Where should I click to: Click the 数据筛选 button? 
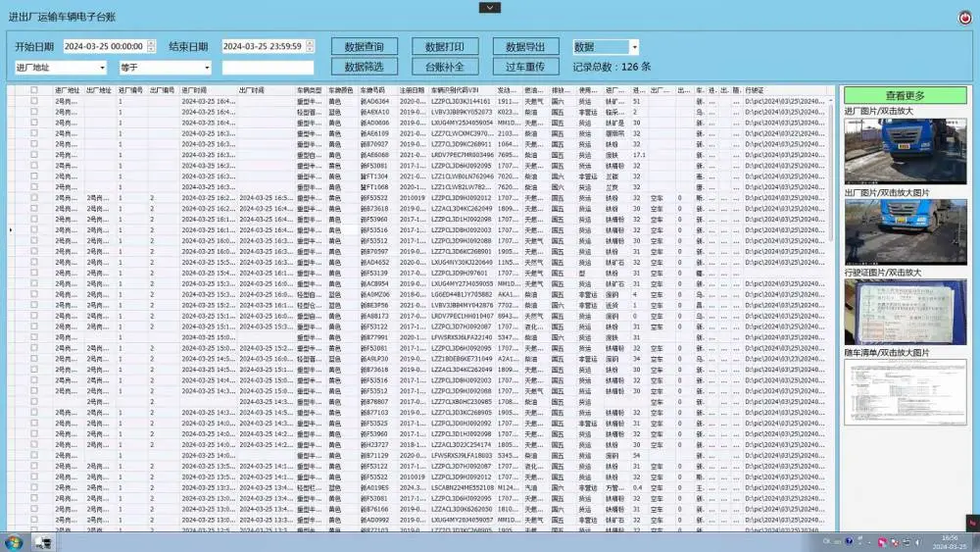coord(365,67)
